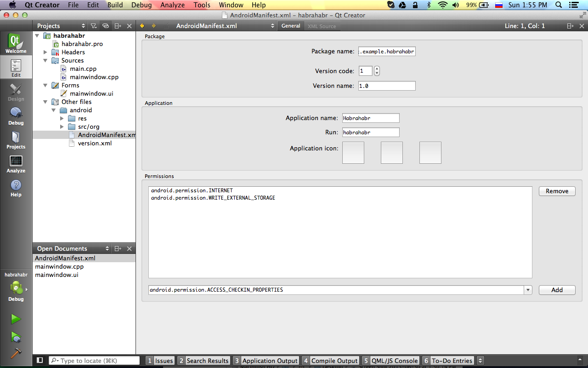The image size is (588, 368).
Task: Expand the res folder
Action: point(62,118)
